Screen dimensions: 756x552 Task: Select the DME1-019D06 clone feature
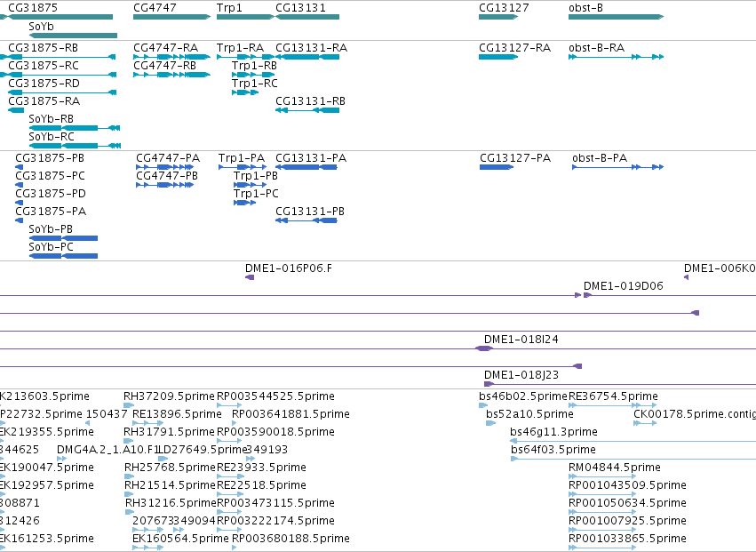tap(670, 295)
